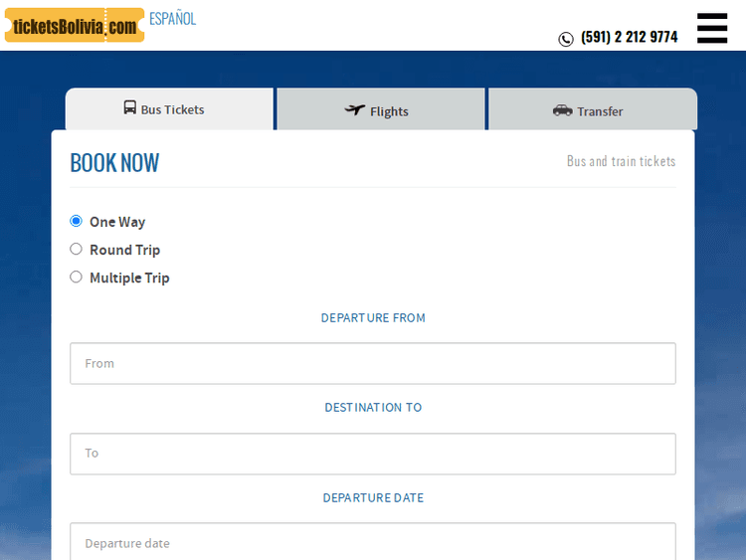Open the Transfer tab
746x560 pixels.
coord(593,109)
